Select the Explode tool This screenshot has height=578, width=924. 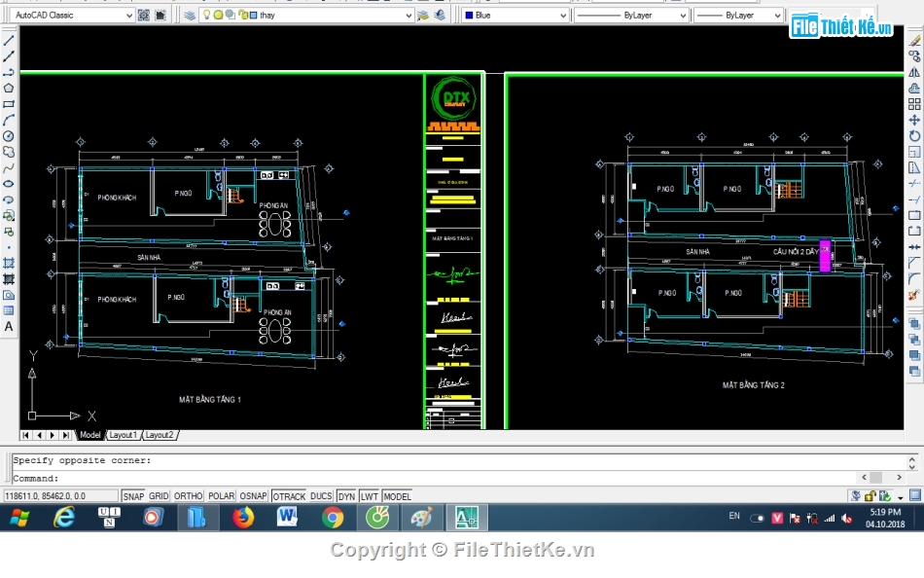[x=914, y=295]
